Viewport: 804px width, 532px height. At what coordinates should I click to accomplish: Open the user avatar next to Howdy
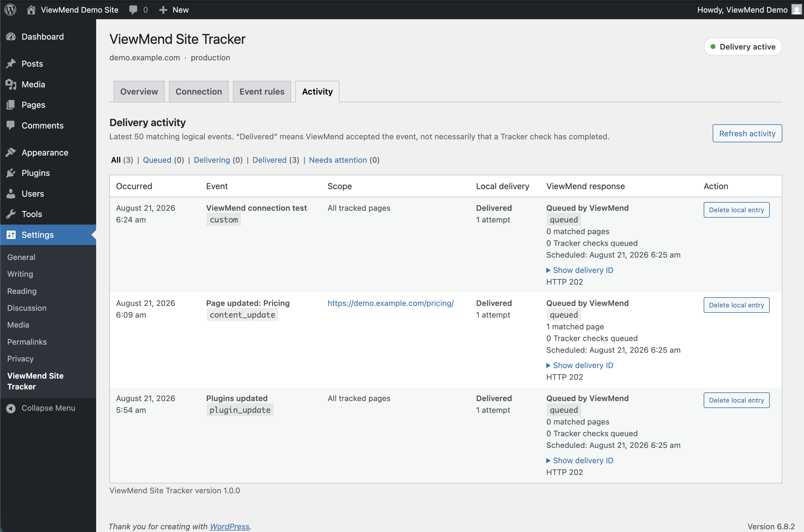pos(796,10)
